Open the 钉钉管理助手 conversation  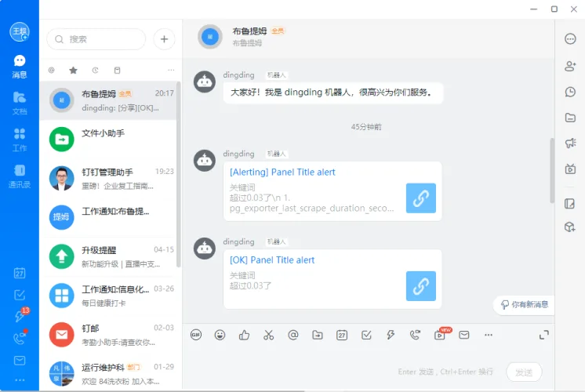coord(108,178)
